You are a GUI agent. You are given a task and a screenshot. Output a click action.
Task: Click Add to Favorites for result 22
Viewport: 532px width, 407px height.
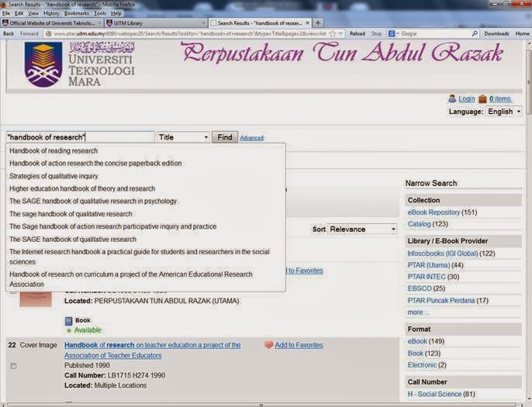point(299,345)
